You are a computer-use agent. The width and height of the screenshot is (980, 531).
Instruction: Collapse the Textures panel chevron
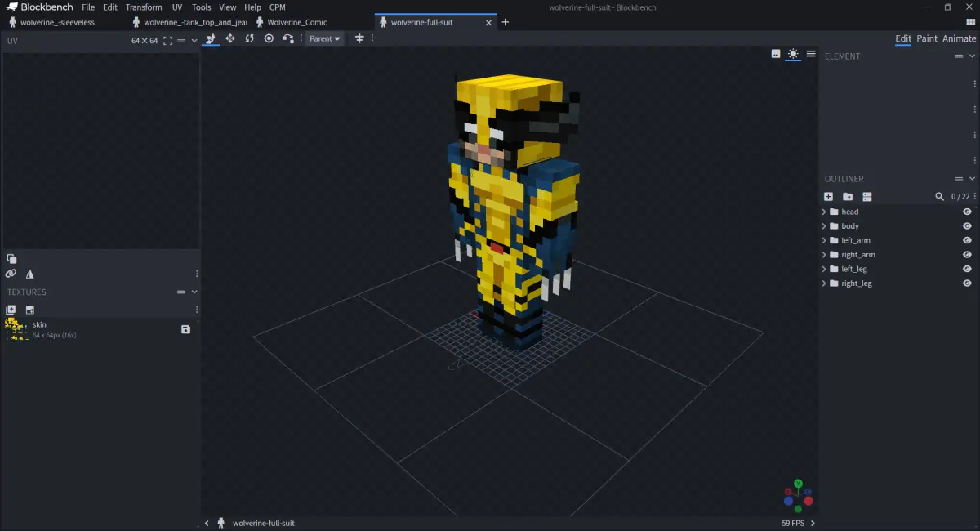(x=194, y=292)
